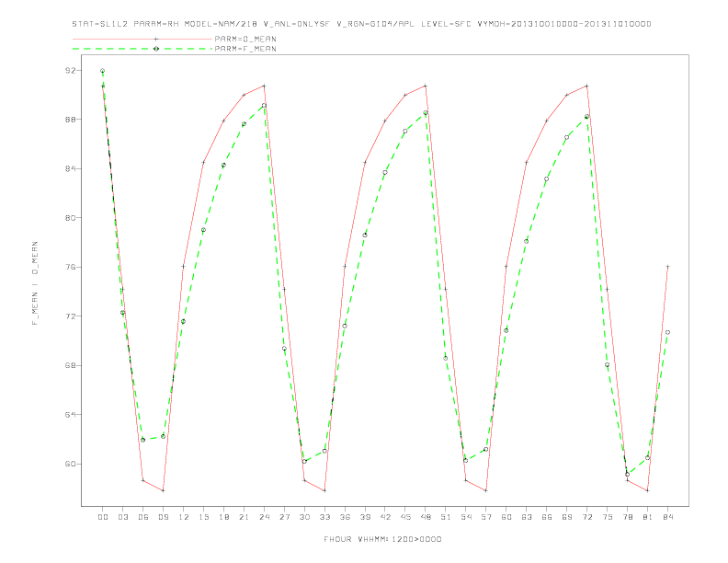Click the x-axis tick label 24

tap(264, 517)
